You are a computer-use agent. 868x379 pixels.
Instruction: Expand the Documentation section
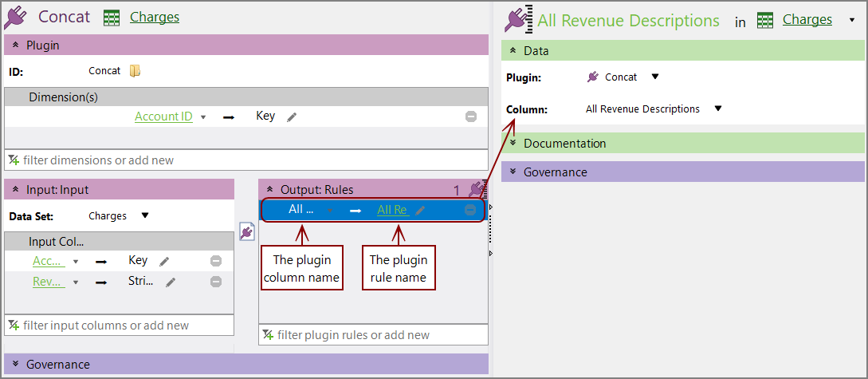513,143
